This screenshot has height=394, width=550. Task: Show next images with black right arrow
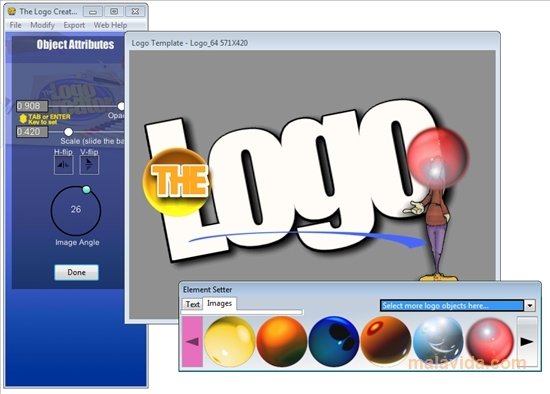527,341
